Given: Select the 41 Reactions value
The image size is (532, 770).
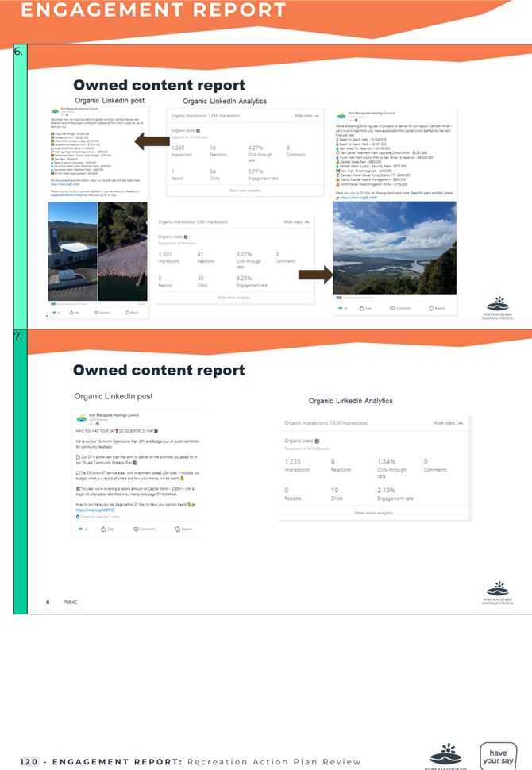Looking at the screenshot, I should click(200, 254).
